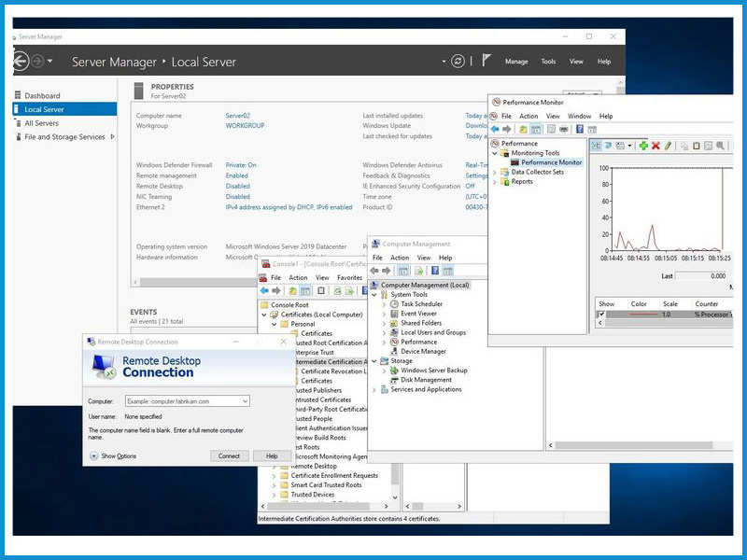The image size is (747, 560).
Task: Open Favorites menu in Console1
Action: coord(349,277)
